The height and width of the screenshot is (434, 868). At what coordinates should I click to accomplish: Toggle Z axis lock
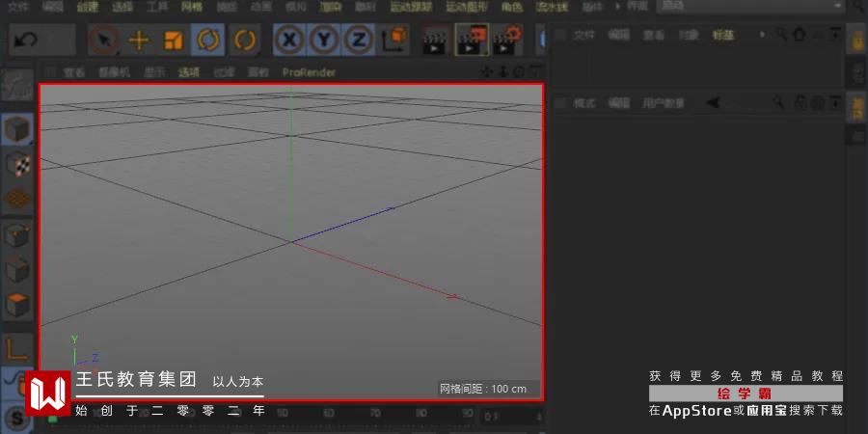pos(360,40)
